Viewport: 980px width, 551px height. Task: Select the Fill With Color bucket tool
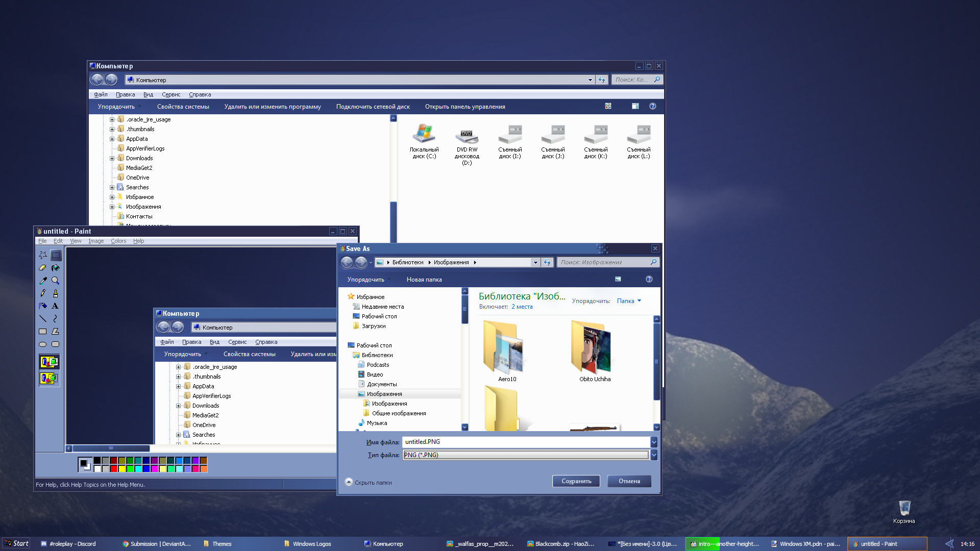pyautogui.click(x=56, y=268)
